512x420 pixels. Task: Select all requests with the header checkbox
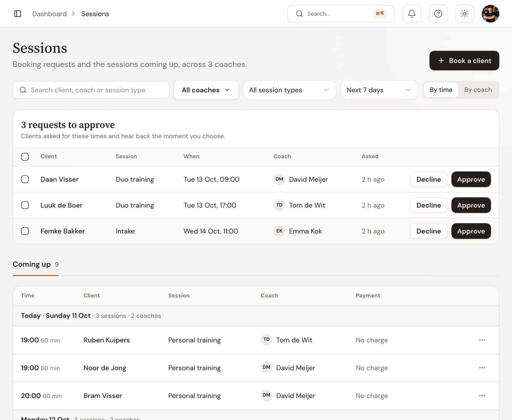(25, 157)
